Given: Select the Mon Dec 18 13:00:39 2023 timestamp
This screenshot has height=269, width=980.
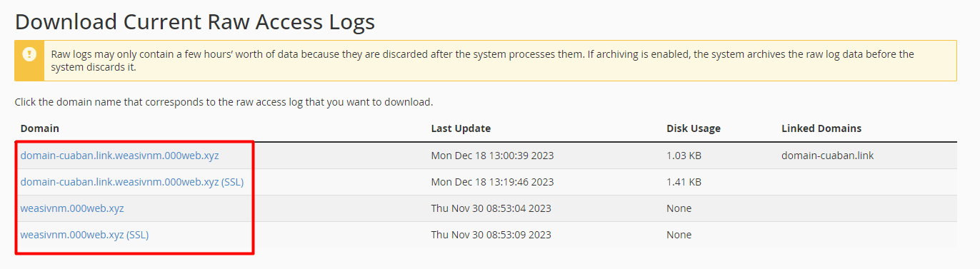Looking at the screenshot, I should pos(493,156).
